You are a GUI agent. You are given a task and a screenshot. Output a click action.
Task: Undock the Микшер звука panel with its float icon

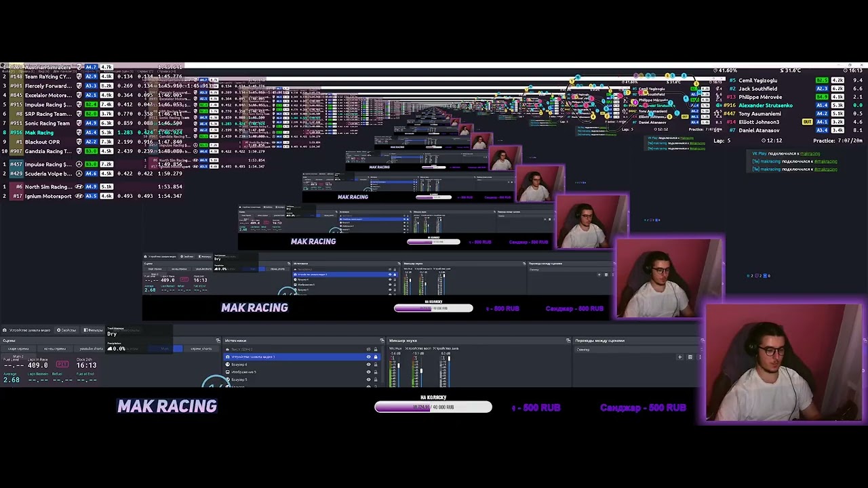[568, 340]
